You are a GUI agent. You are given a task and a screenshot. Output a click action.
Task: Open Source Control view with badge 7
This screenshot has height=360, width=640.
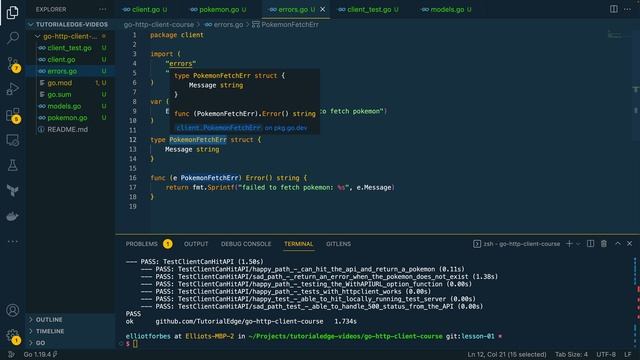point(12,64)
